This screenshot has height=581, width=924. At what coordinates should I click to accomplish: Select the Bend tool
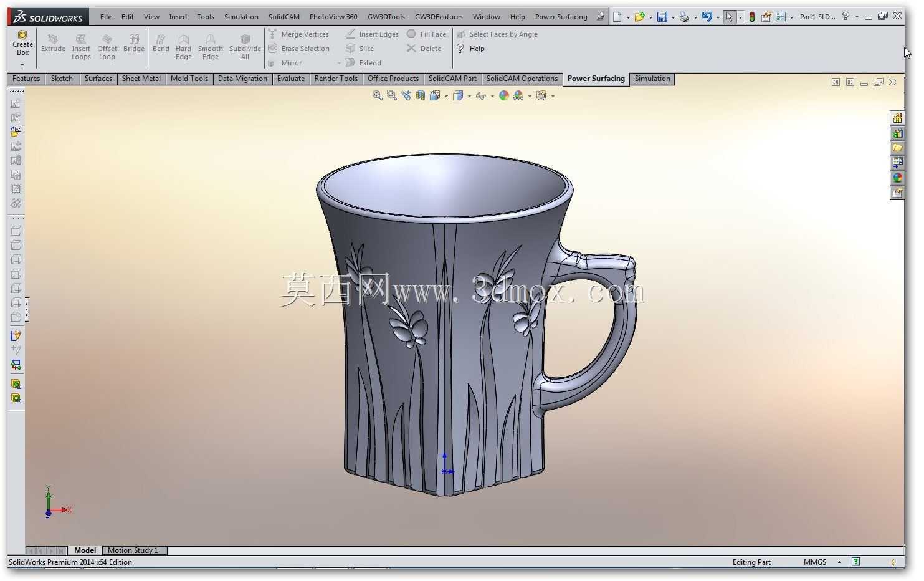click(x=161, y=43)
